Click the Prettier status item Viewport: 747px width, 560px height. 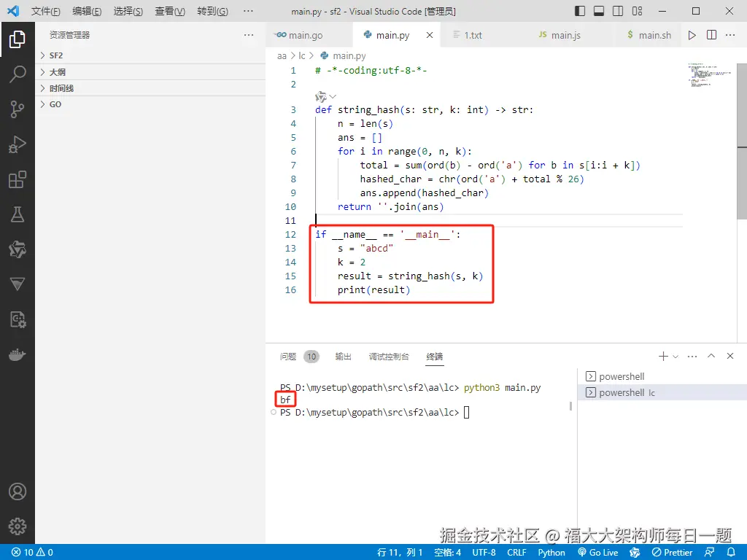[672, 553]
